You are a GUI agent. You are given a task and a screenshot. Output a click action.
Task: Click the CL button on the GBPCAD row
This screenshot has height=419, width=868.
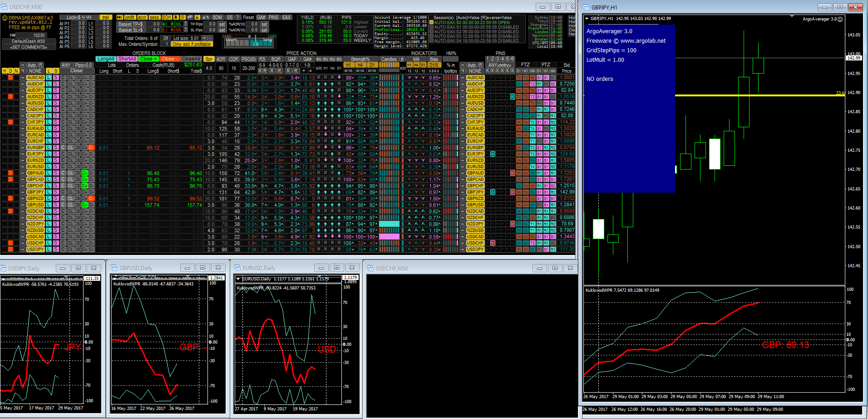click(70, 179)
